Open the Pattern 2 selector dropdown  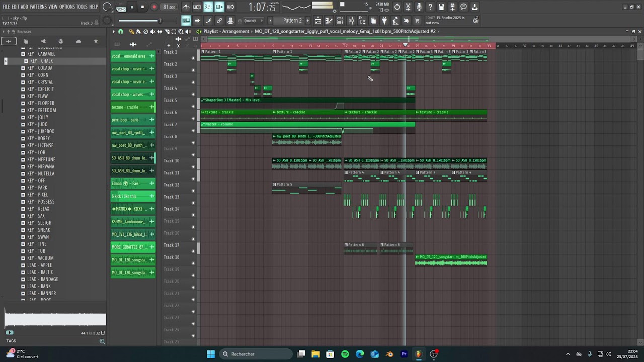click(292, 21)
